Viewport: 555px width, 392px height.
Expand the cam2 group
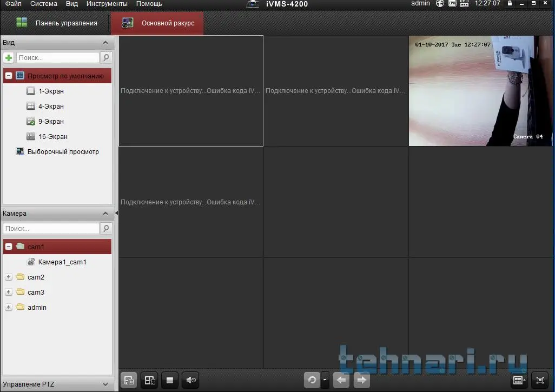pyautogui.click(x=9, y=277)
